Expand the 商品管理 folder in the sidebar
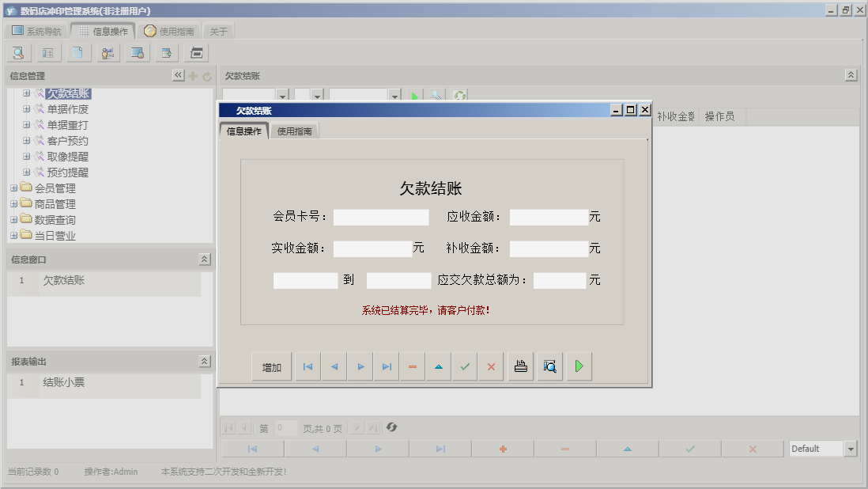Image resolution: width=868 pixels, height=489 pixels. tap(14, 203)
